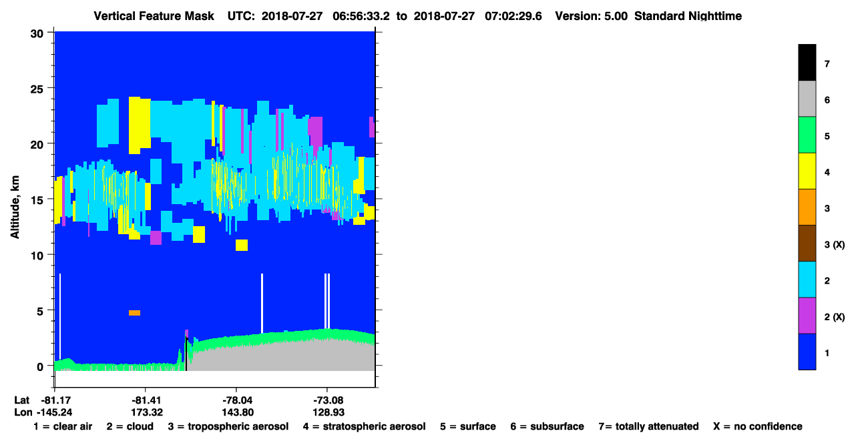
Task: Click the brown color bar segment 3 (X)
Action: (807, 243)
